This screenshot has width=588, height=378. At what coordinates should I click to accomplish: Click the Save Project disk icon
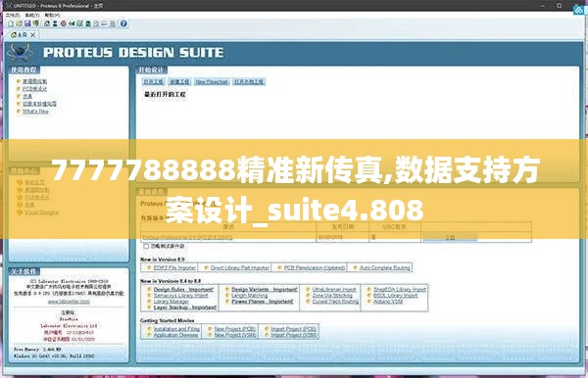(x=27, y=24)
